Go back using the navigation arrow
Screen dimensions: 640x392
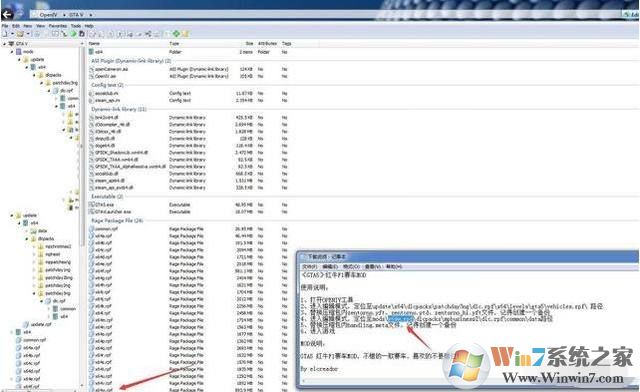[7, 14]
